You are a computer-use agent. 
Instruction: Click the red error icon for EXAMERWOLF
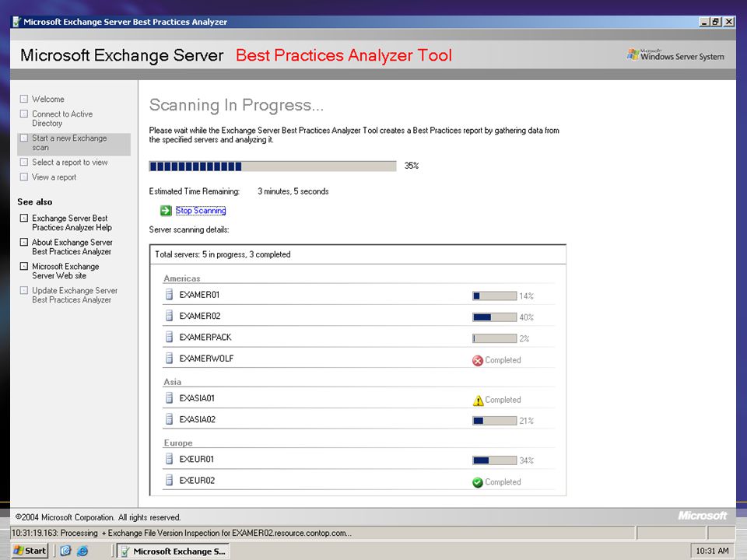[478, 360]
